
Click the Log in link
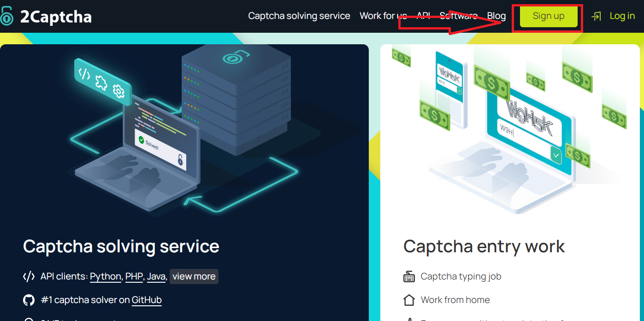tap(622, 16)
